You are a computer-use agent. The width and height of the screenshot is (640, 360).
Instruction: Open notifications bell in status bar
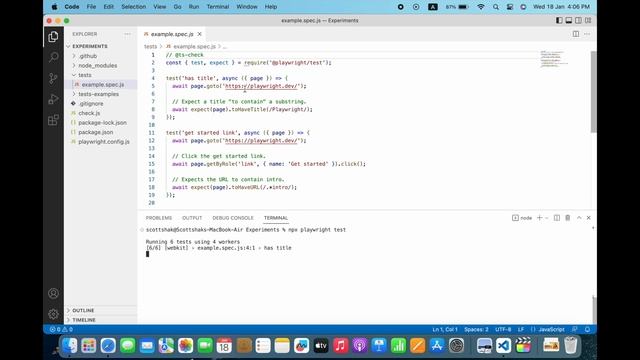click(x=587, y=329)
